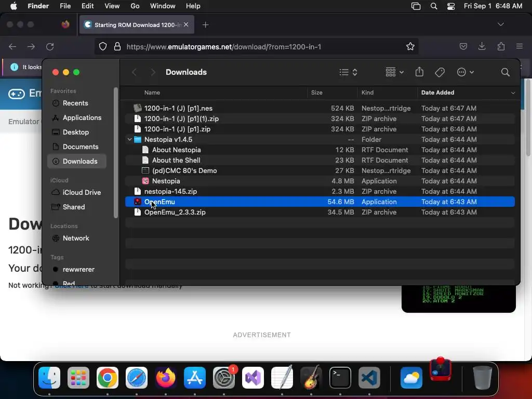This screenshot has width=532, height=399.
Task: Open a new Firefox tab
Action: pos(205,25)
